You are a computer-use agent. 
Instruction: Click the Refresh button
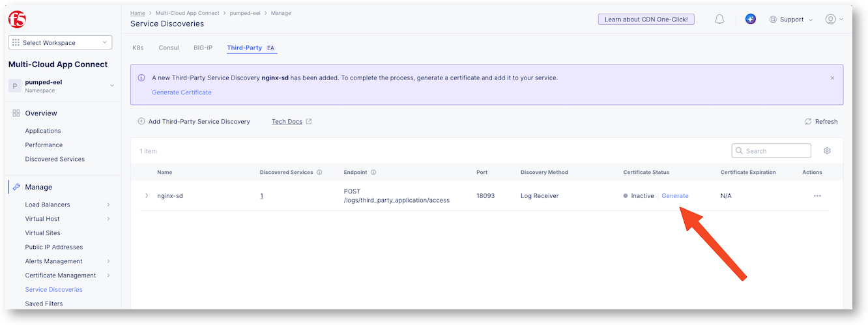coord(821,122)
